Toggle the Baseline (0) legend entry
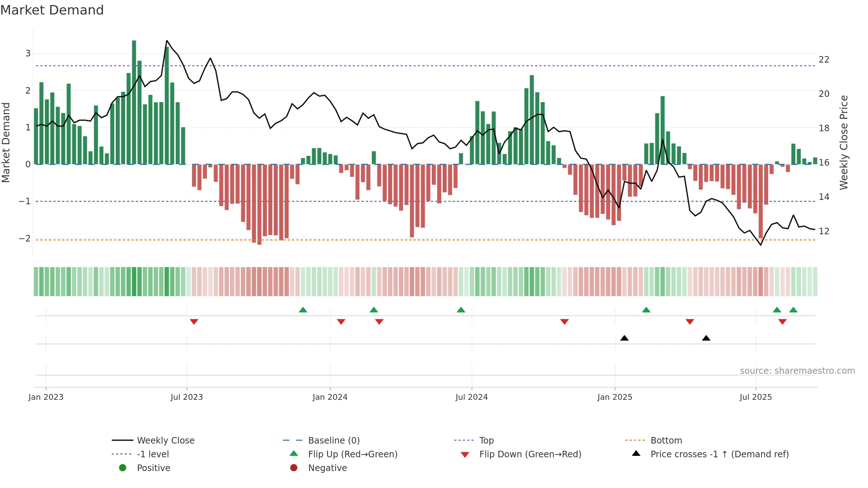Viewport: 868px width, 488px height. tap(321, 440)
